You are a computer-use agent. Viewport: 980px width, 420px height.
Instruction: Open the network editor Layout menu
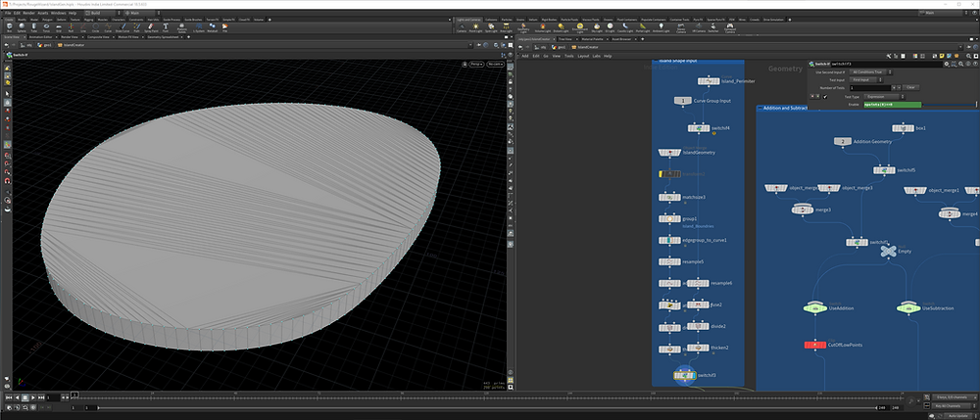pyautogui.click(x=583, y=56)
